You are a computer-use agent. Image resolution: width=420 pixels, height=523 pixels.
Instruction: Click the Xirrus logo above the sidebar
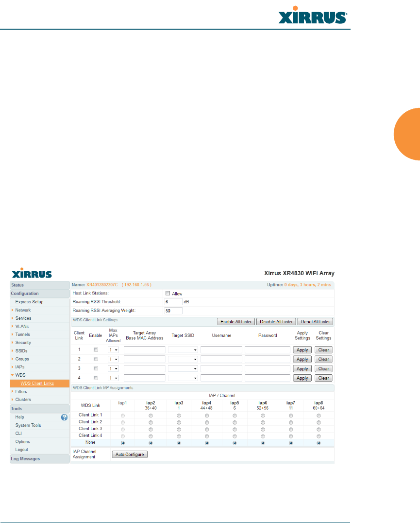[x=32, y=273]
